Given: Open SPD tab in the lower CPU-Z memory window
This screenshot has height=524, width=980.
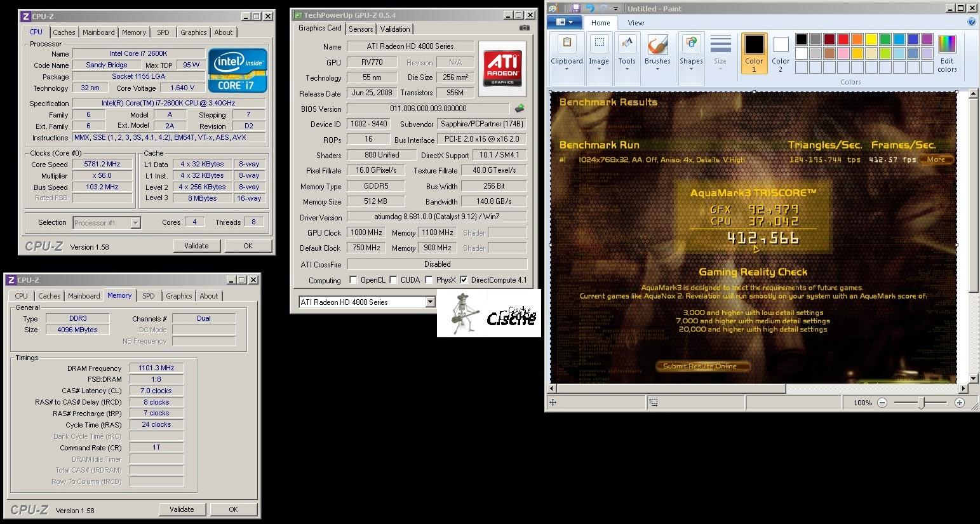Looking at the screenshot, I should pyautogui.click(x=149, y=296).
